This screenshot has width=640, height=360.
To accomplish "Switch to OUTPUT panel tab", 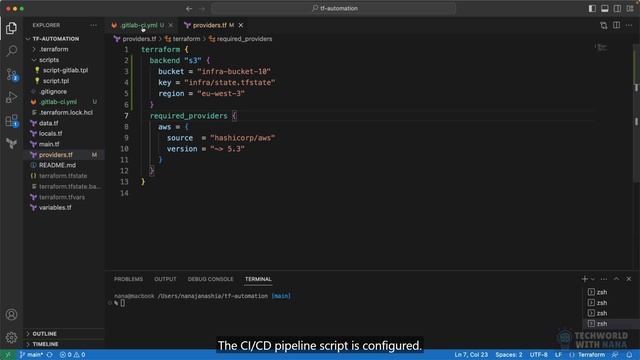I will [165, 279].
